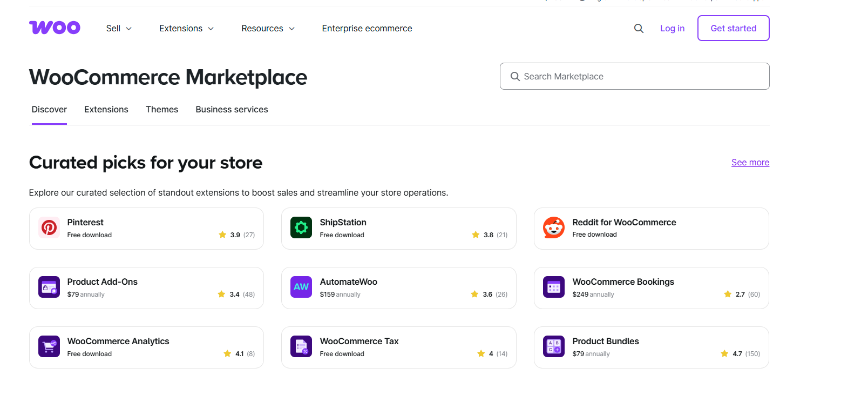Click the ShipStation rating star
The image size is (868, 395).
point(476,235)
